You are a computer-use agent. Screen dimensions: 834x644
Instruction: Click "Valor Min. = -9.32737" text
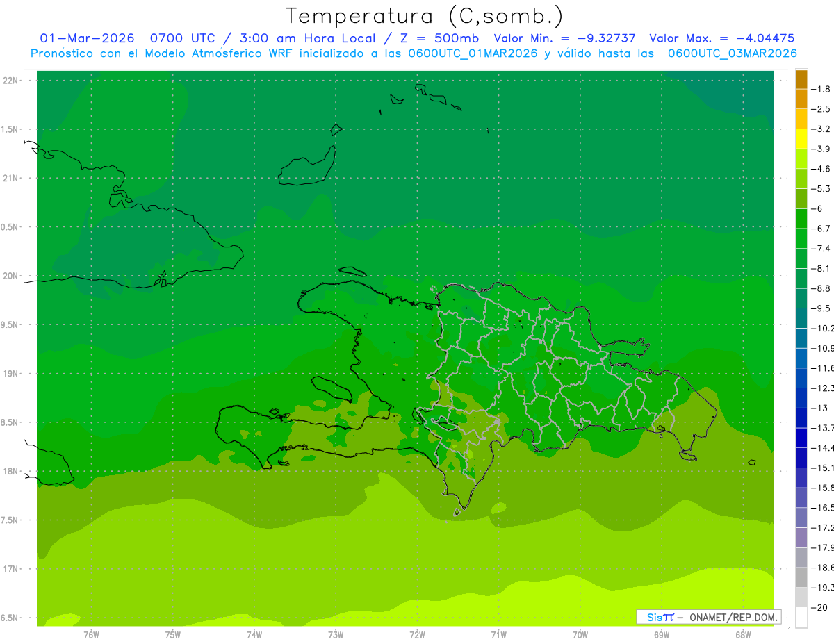pos(564,38)
